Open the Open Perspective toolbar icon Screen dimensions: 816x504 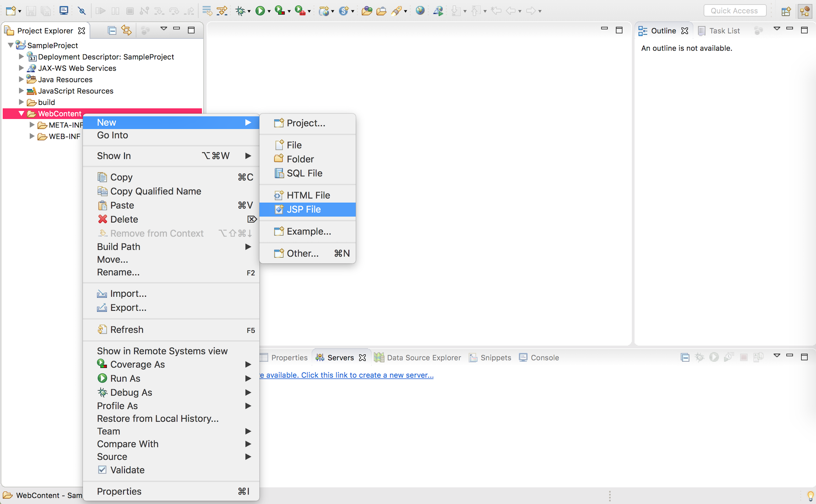pyautogui.click(x=786, y=11)
